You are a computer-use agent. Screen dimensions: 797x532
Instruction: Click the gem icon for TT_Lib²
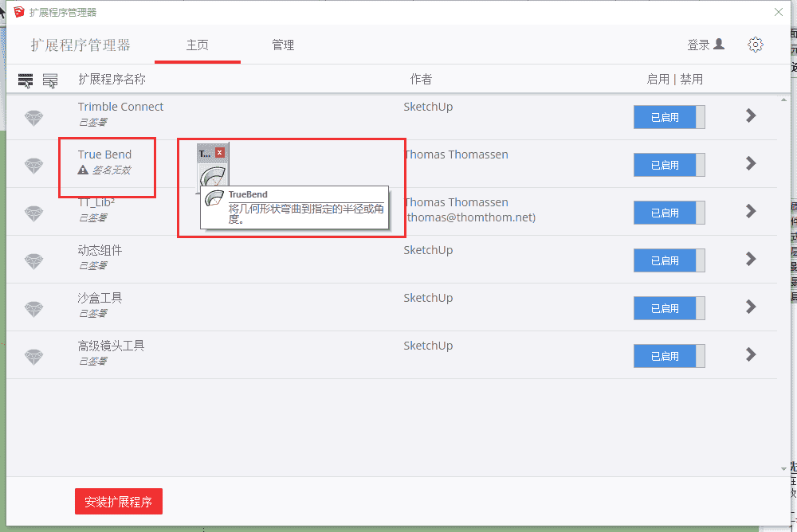(x=34, y=213)
